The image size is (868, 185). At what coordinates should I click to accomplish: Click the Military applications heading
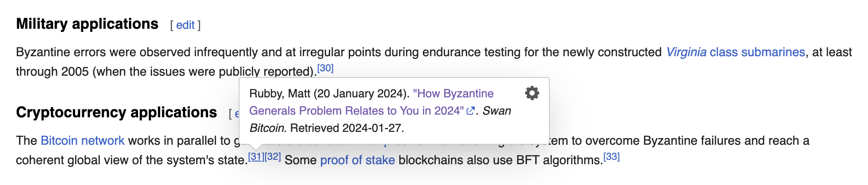[x=87, y=24]
